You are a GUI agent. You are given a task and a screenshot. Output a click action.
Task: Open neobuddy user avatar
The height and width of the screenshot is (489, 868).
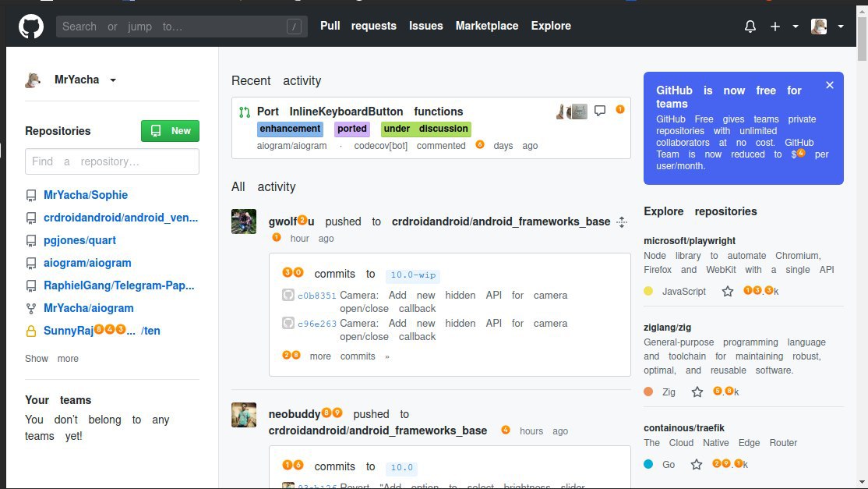tap(244, 415)
